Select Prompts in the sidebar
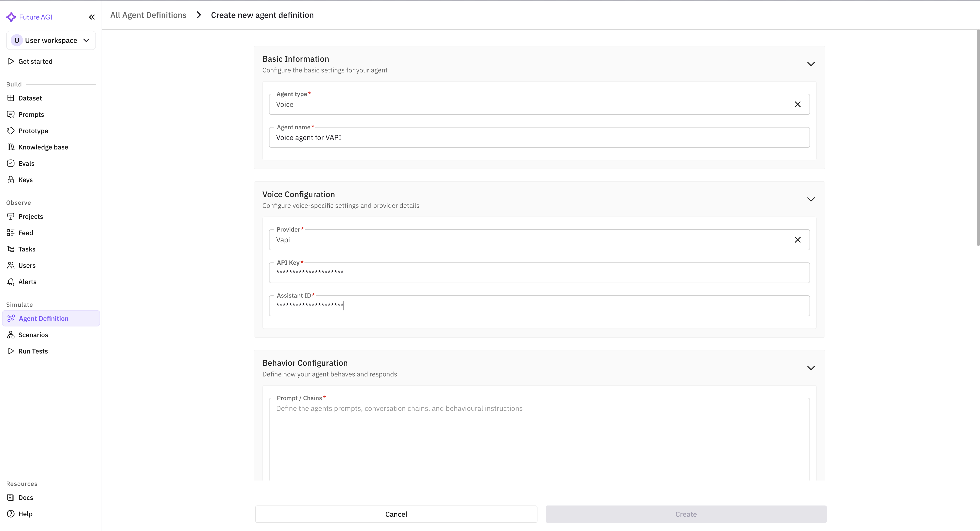The width and height of the screenshot is (980, 531). (x=31, y=114)
